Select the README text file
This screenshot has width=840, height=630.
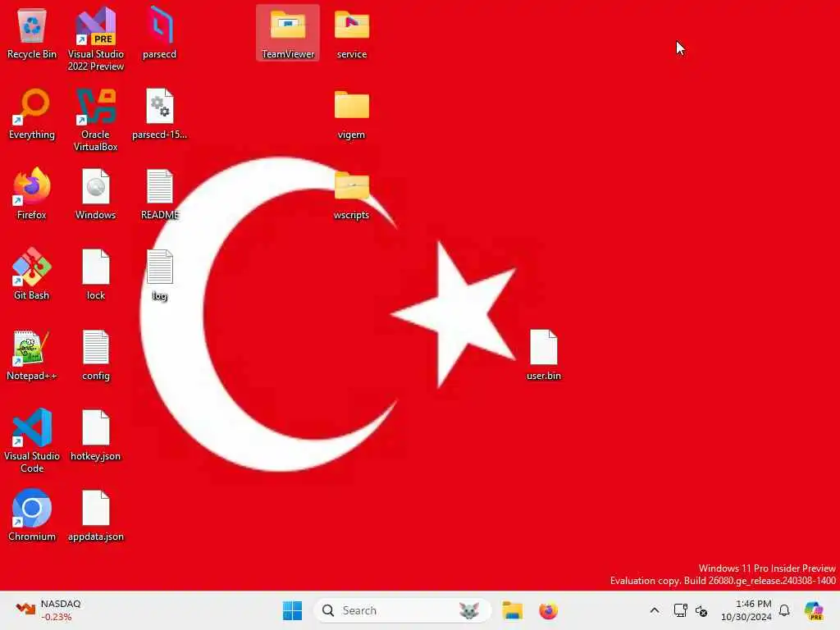[x=160, y=194]
